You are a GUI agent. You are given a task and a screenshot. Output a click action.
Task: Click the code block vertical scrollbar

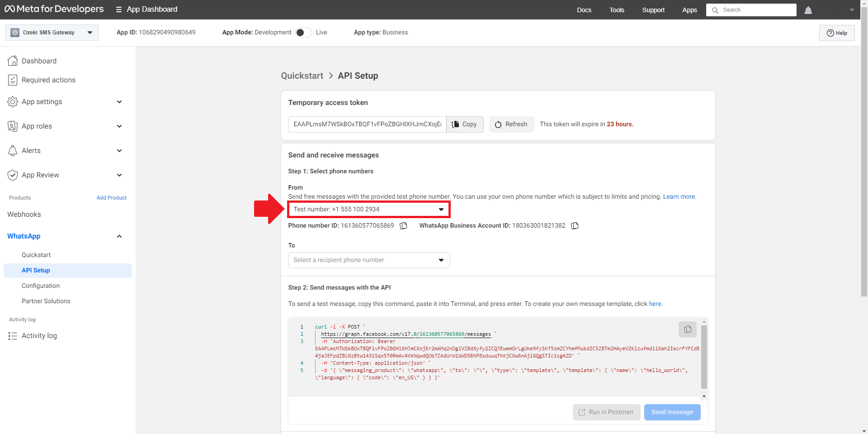pos(704,357)
